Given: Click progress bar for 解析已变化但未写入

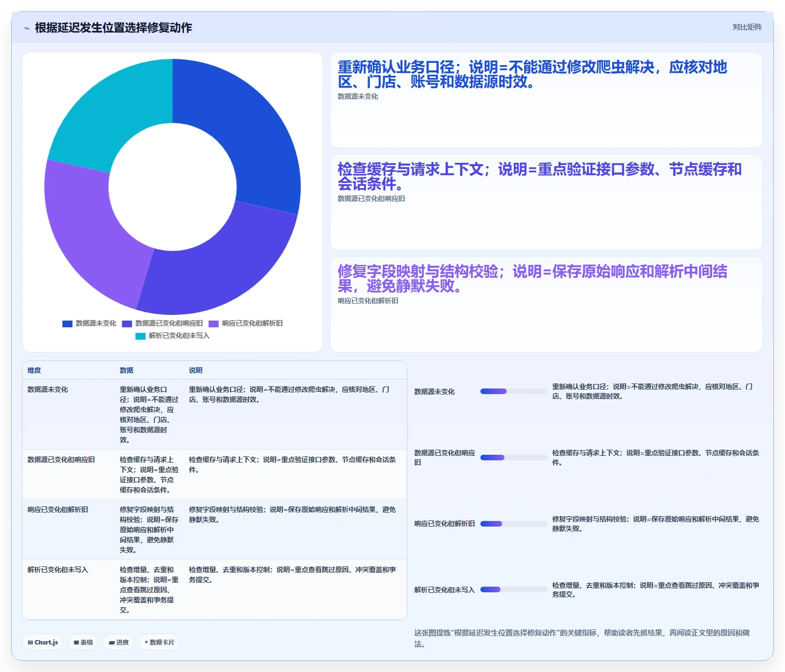Looking at the screenshot, I should pyautogui.click(x=513, y=589).
